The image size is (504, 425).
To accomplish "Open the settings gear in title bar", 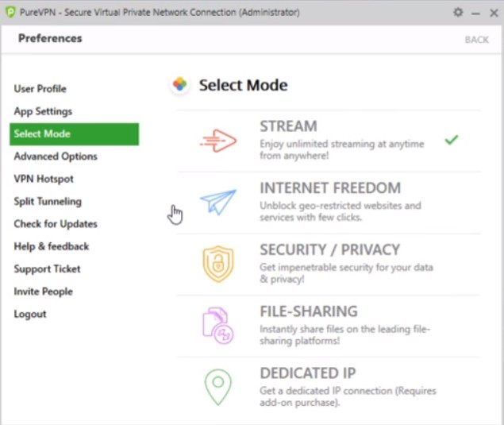I will click(x=458, y=13).
